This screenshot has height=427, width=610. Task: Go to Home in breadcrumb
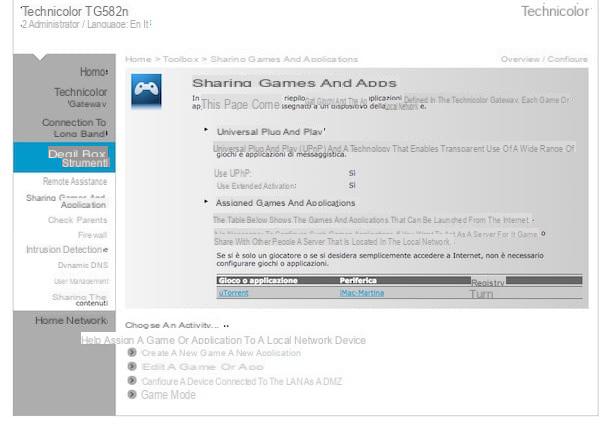138,60
